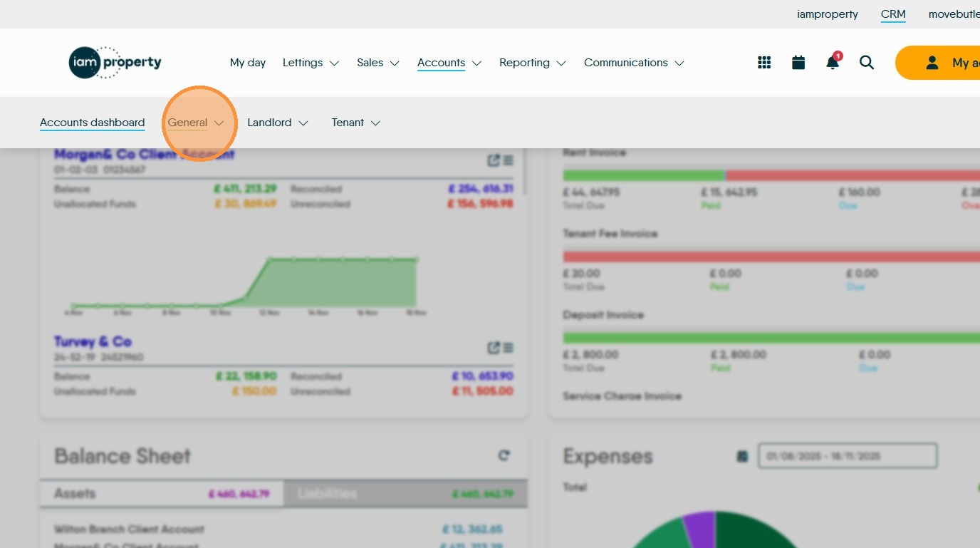This screenshot has height=548, width=980.
Task: Click the green paid segment of Rent Invoice bar
Action: pyautogui.click(x=644, y=175)
